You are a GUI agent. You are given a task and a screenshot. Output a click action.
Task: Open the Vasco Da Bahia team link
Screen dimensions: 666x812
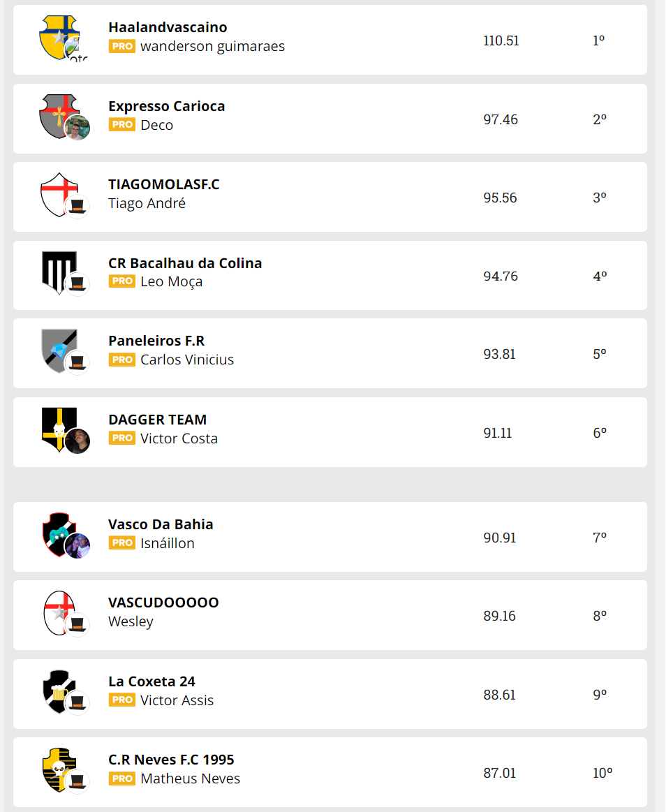pyautogui.click(x=161, y=524)
